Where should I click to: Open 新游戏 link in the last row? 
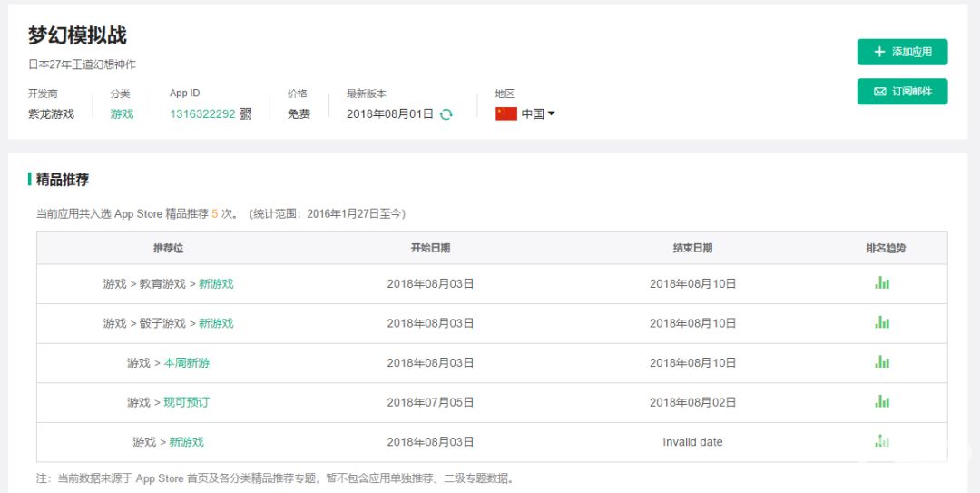coord(186,441)
